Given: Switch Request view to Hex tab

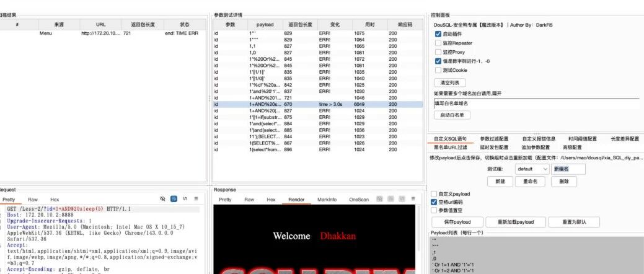Looking at the screenshot, I should [55, 199].
